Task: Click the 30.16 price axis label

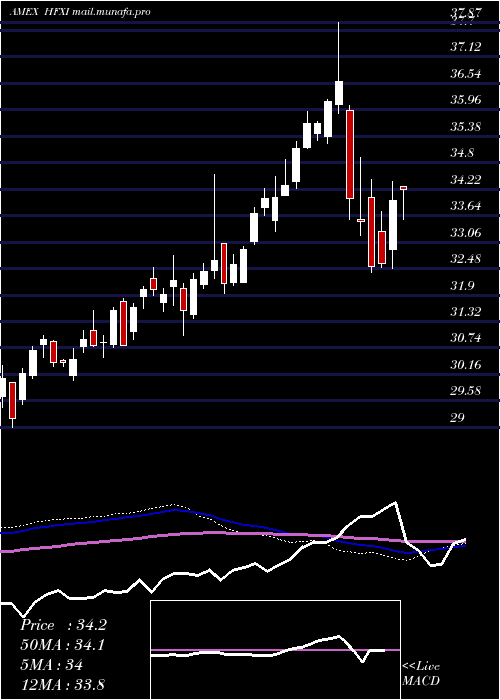Action: 466,365
